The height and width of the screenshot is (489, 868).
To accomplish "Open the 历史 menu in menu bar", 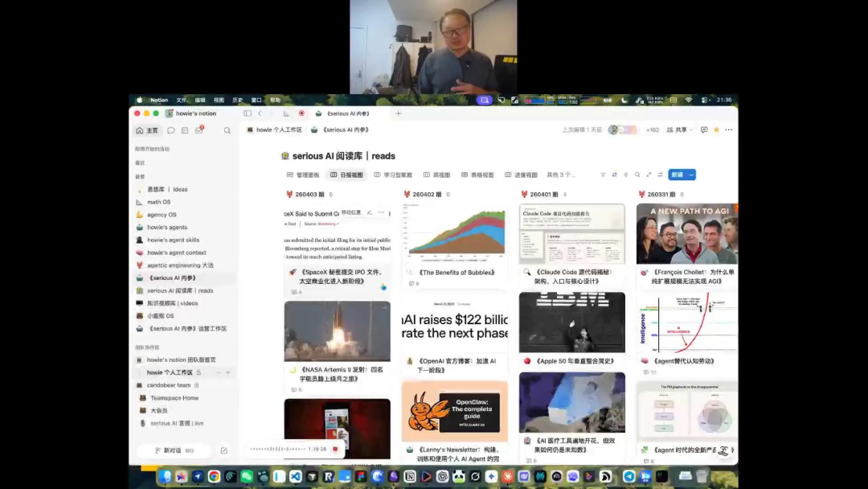I will (x=238, y=101).
